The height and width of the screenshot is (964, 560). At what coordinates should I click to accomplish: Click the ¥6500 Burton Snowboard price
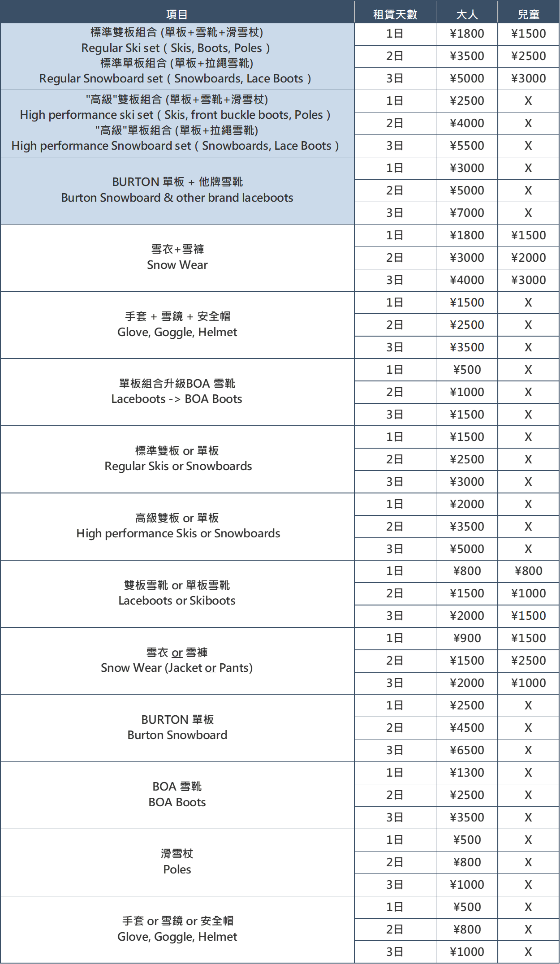[x=467, y=750]
